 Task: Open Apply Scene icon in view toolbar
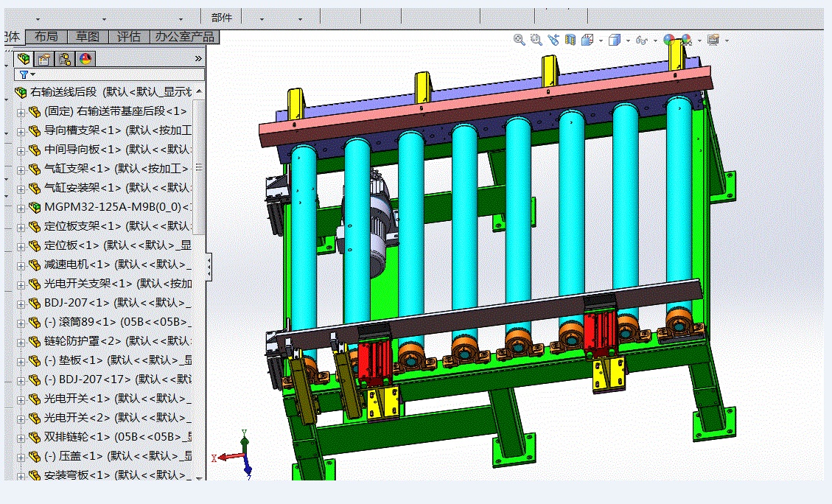tap(687, 40)
